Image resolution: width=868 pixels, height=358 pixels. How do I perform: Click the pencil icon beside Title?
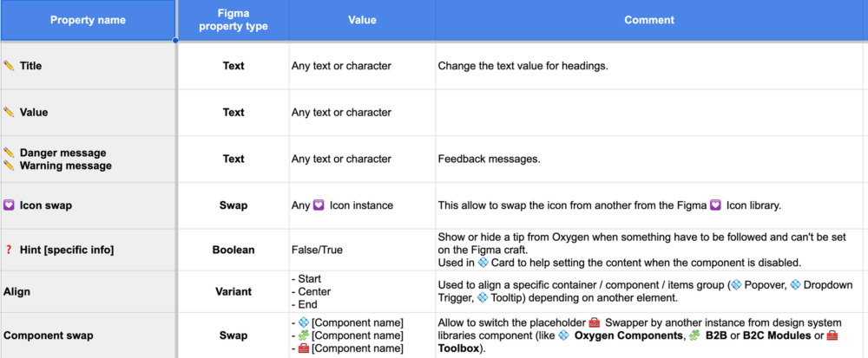pos(9,66)
